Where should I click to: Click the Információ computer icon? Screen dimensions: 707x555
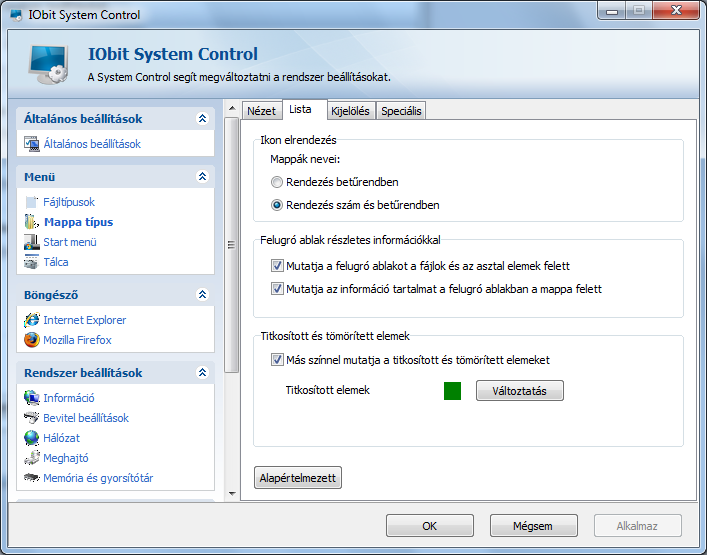pos(32,398)
